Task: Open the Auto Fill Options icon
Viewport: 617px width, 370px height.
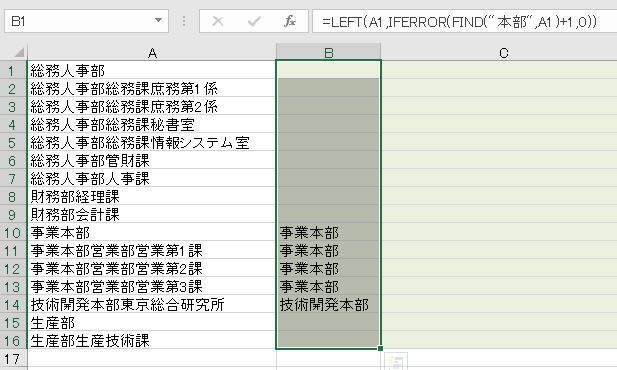Action: pyautogui.click(x=396, y=362)
